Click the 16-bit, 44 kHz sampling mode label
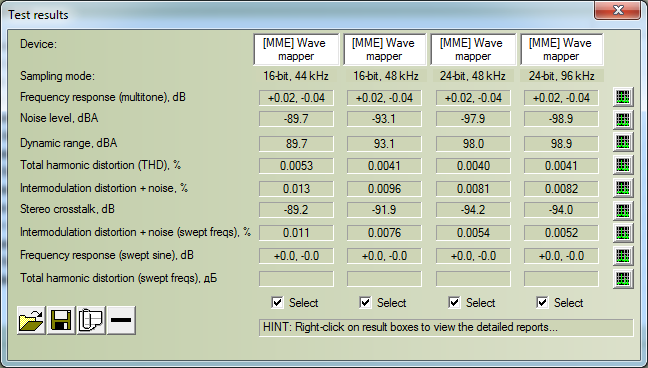Screen dimensions: 648x368 pos(296,76)
